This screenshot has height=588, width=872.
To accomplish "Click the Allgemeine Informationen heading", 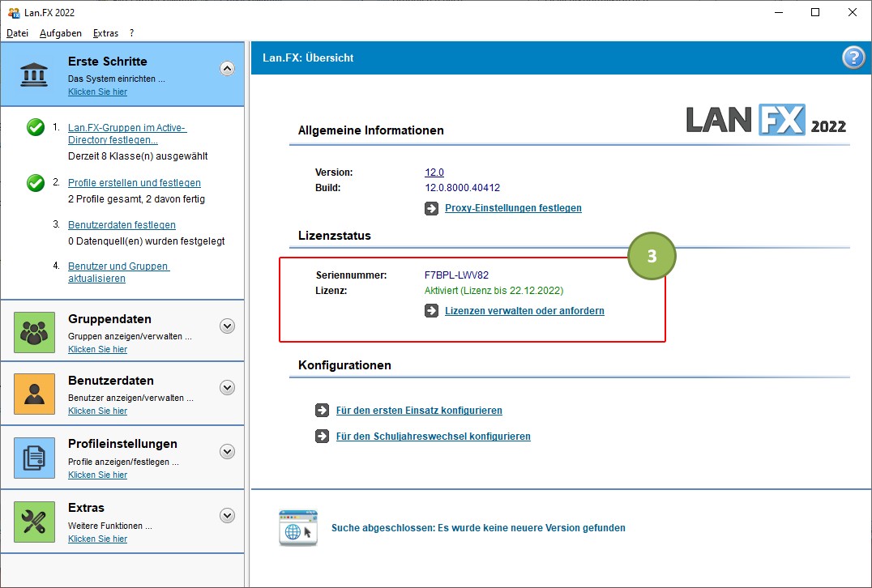I will point(371,130).
